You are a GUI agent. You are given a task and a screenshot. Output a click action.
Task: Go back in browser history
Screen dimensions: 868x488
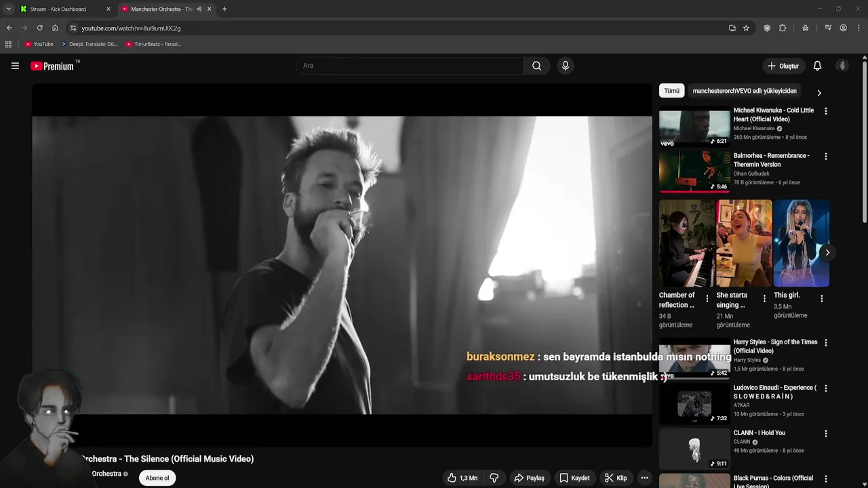(x=9, y=28)
